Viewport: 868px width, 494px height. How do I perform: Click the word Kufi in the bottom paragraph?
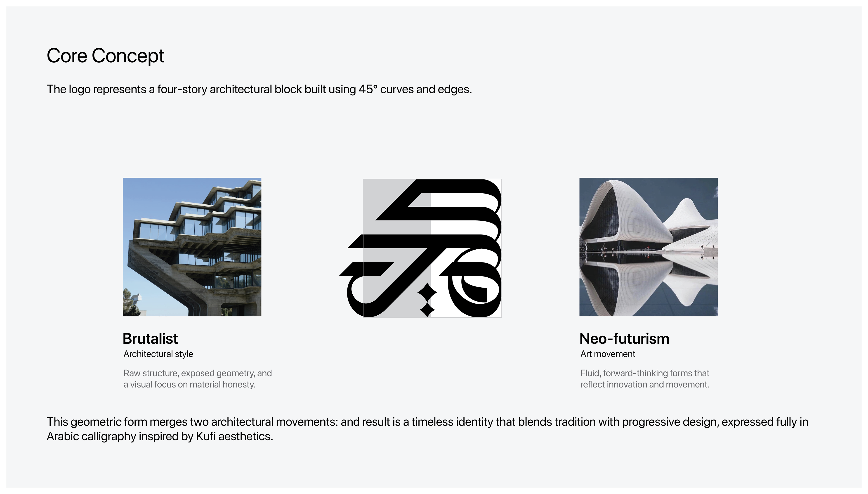click(x=205, y=436)
